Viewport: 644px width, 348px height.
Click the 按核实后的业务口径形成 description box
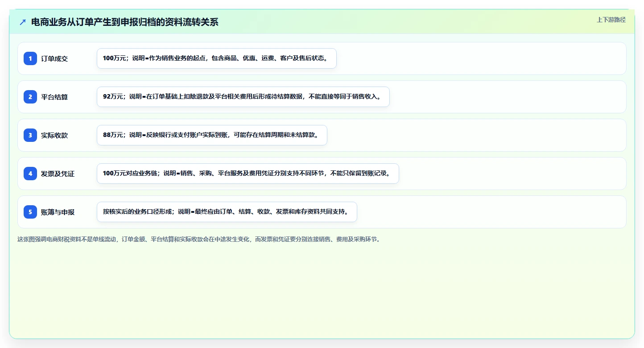click(227, 212)
